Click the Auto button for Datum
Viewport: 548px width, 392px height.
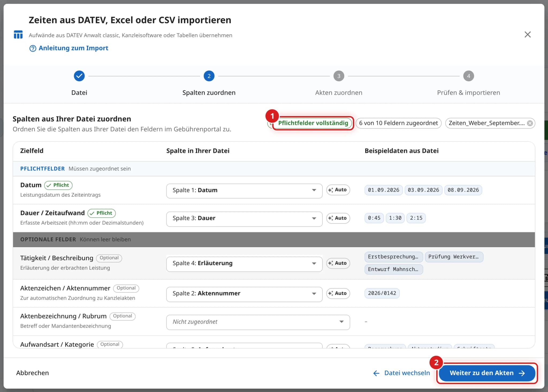(338, 190)
